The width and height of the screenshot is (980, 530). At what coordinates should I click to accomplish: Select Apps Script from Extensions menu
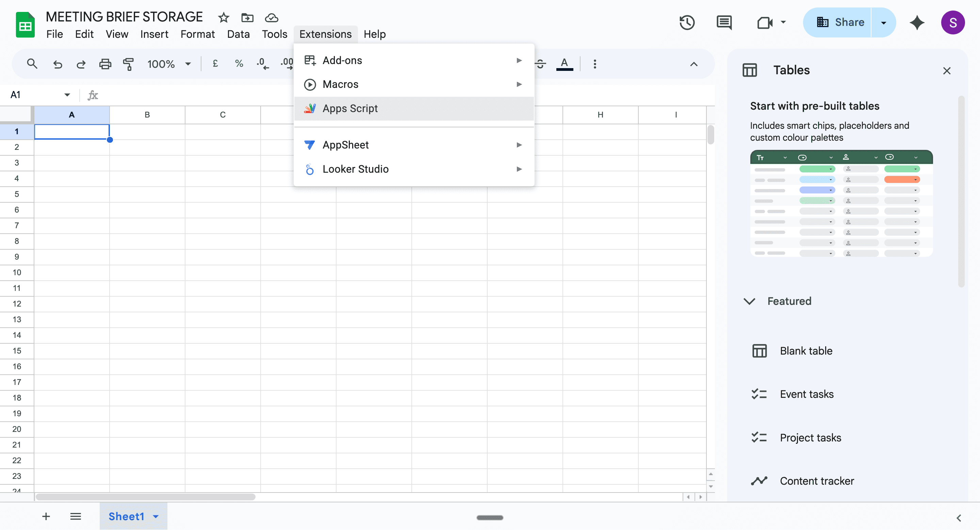350,109
